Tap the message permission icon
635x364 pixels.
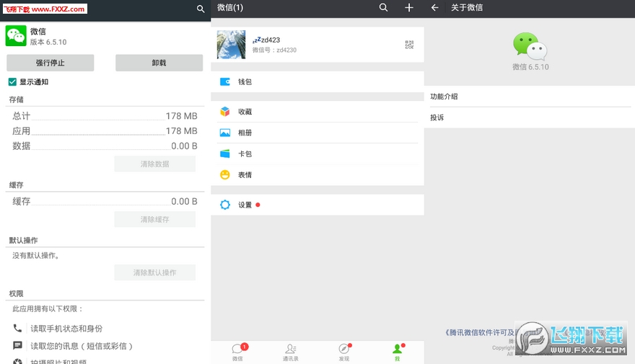click(x=17, y=345)
